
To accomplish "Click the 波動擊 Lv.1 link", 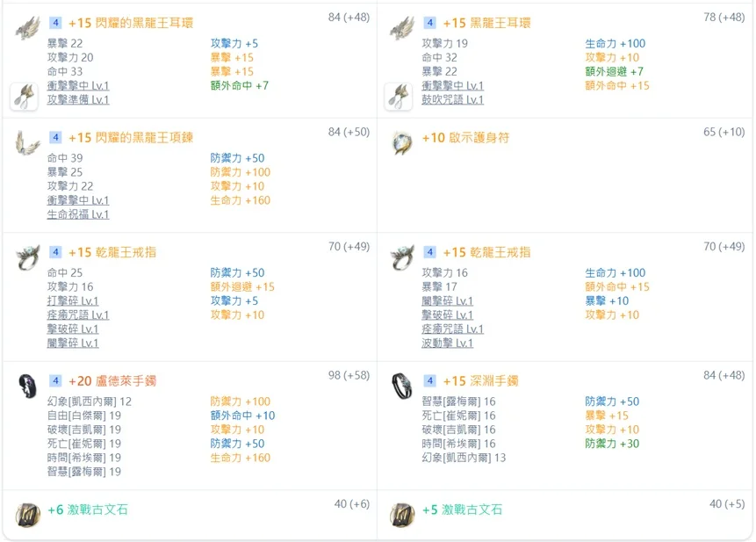I will pyautogui.click(x=447, y=343).
